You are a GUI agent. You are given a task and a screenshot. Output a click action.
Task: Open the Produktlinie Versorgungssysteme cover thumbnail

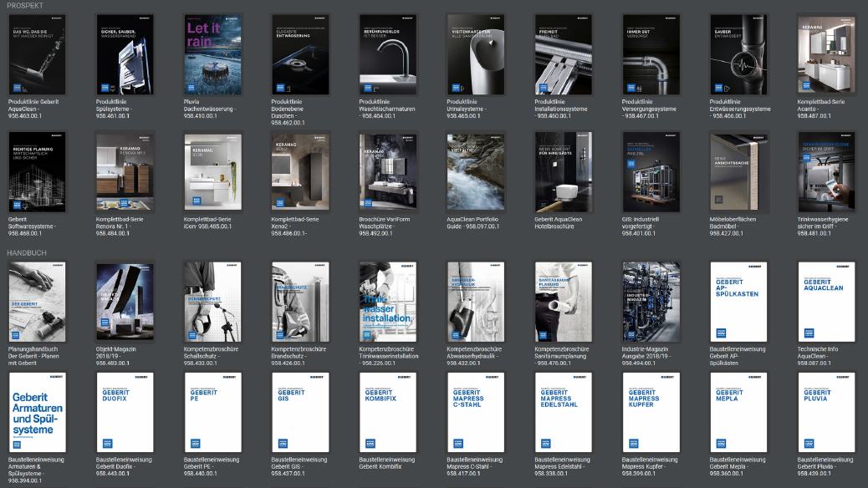click(651, 55)
